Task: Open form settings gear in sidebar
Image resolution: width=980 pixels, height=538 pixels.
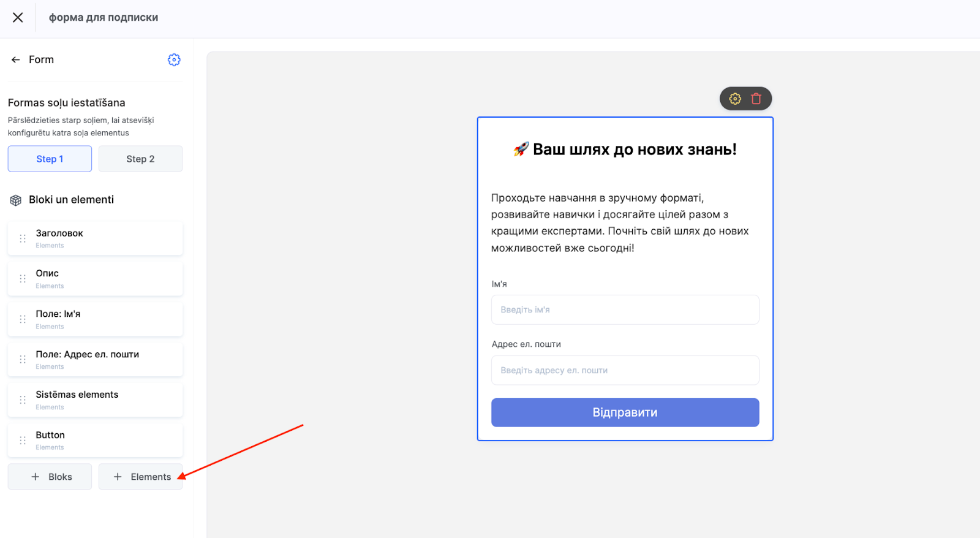Action: [174, 60]
